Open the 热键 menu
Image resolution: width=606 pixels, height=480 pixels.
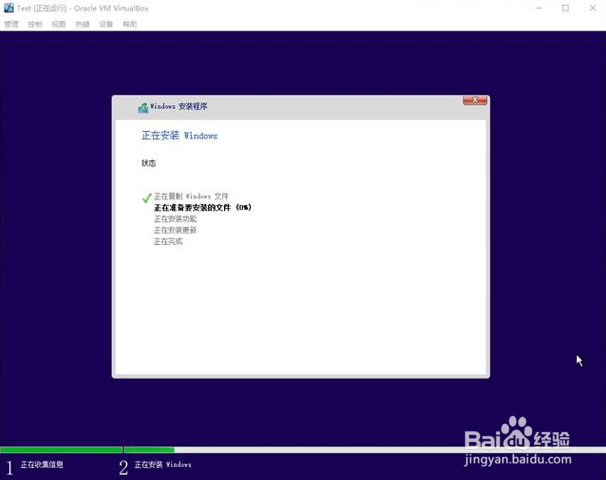[82, 24]
